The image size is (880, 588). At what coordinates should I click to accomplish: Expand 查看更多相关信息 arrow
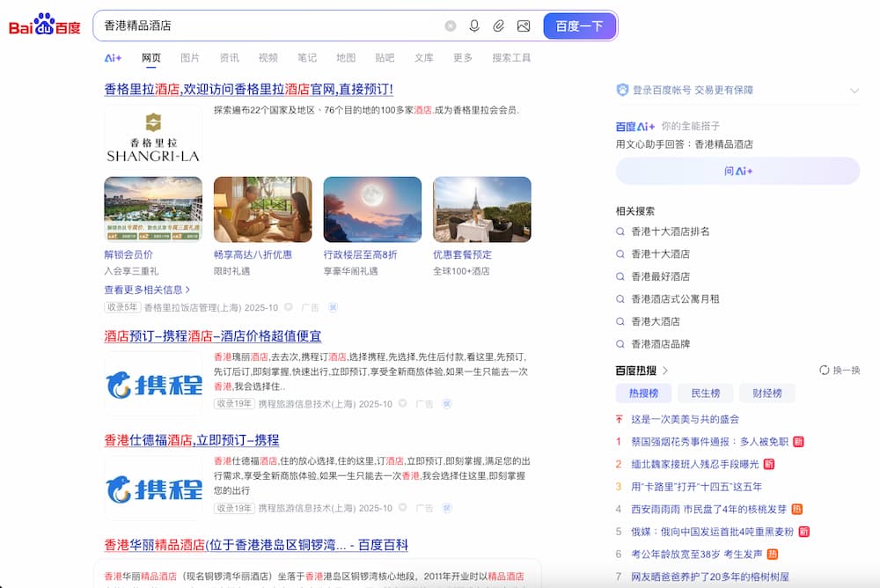click(x=187, y=290)
